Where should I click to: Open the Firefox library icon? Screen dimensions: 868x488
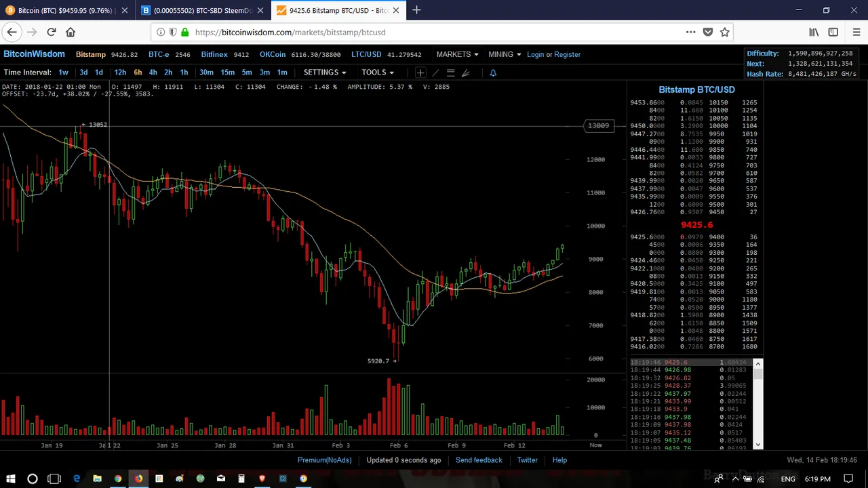pos(814,32)
